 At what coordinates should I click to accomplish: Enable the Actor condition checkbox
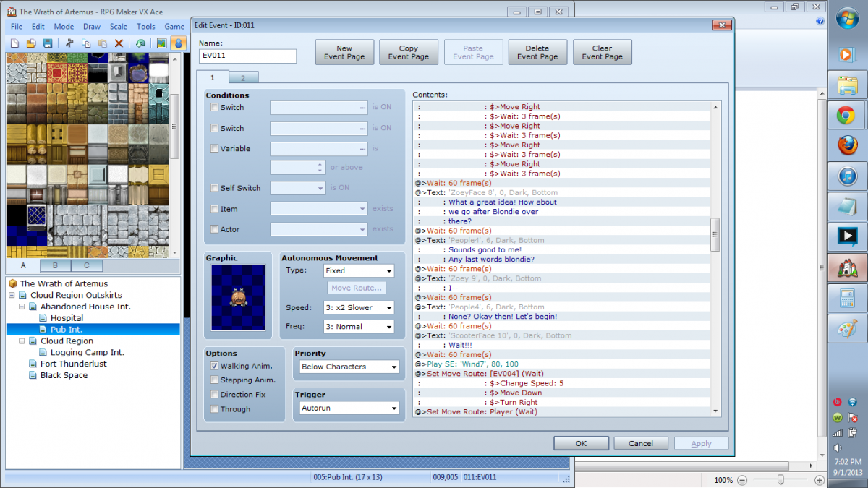click(214, 229)
